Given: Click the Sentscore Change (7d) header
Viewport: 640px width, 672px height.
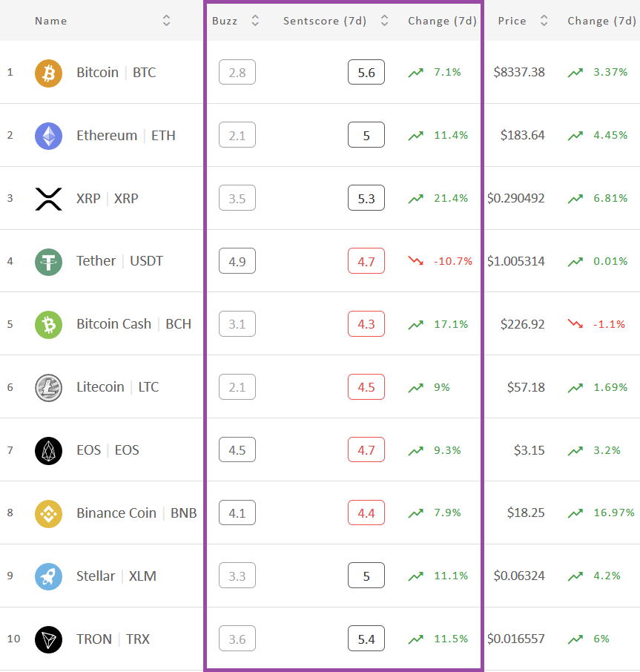Looking at the screenshot, I should click(x=443, y=21).
